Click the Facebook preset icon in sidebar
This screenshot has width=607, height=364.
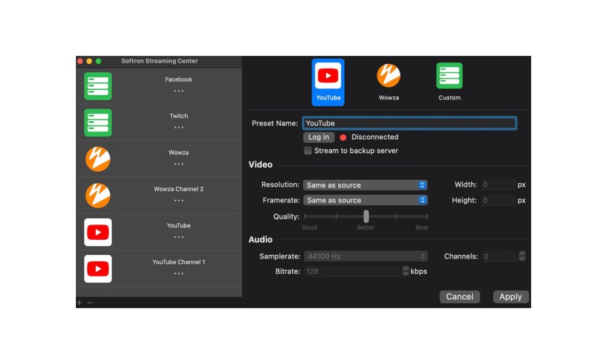coord(97,86)
